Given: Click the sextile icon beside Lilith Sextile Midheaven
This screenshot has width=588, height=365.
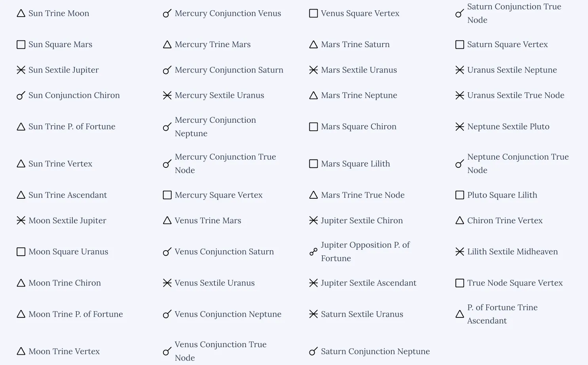Looking at the screenshot, I should pos(459,252).
